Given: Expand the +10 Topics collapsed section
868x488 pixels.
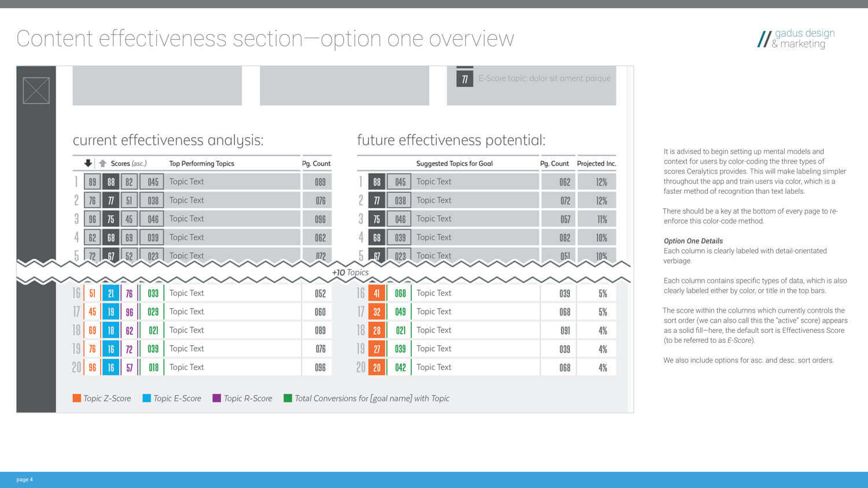Looking at the screenshot, I should pos(350,272).
